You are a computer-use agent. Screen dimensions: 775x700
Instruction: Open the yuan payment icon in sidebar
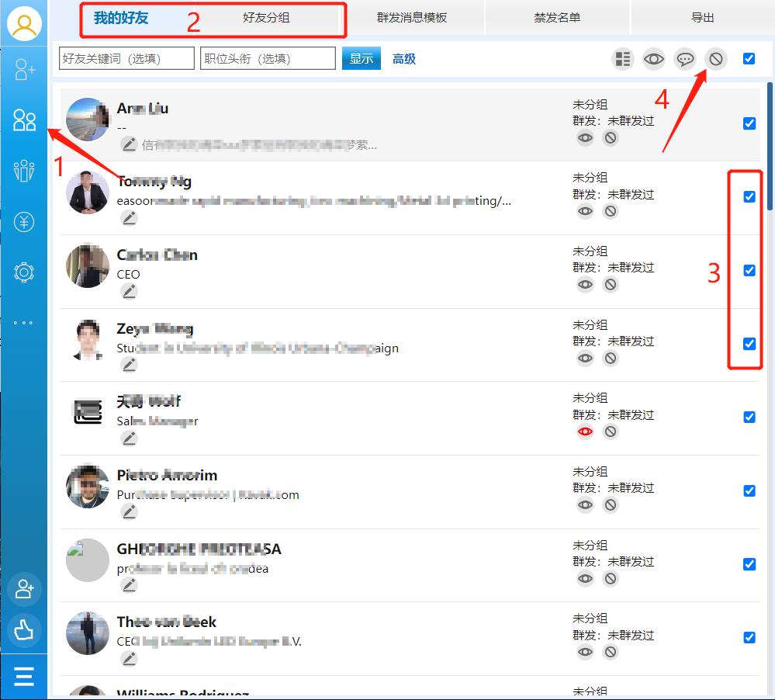coord(24,223)
